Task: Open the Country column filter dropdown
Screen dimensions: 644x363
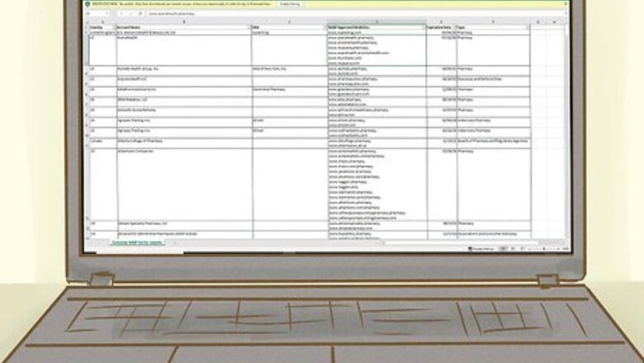Action: point(112,27)
